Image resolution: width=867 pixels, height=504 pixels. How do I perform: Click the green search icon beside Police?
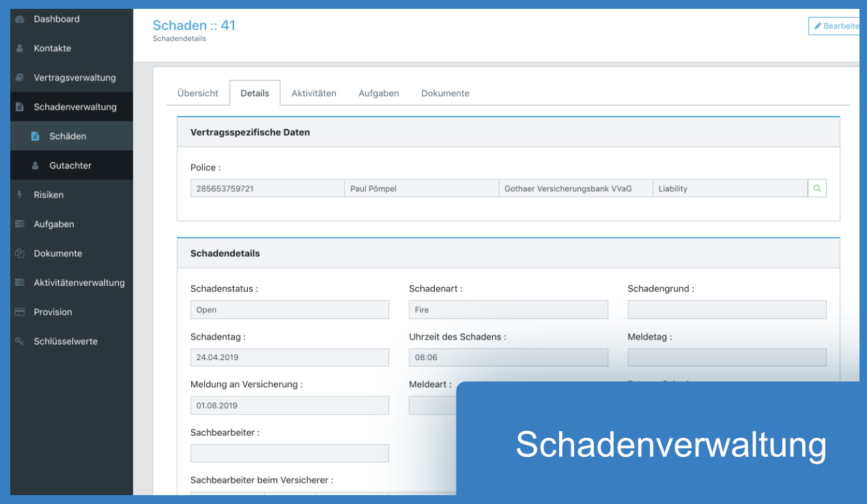tap(816, 188)
